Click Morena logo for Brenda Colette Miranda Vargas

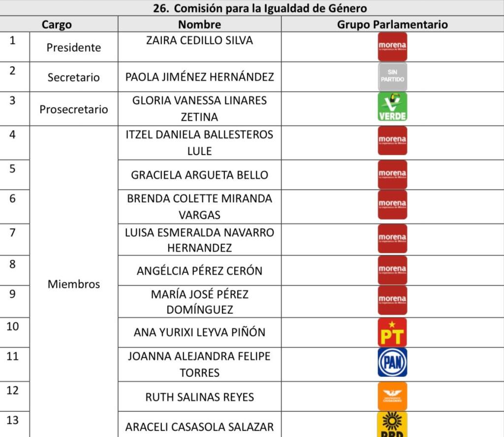click(392, 204)
